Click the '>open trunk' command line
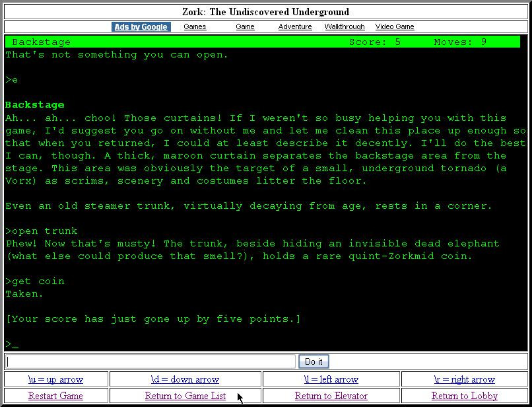The width and height of the screenshot is (532, 407). (42, 231)
